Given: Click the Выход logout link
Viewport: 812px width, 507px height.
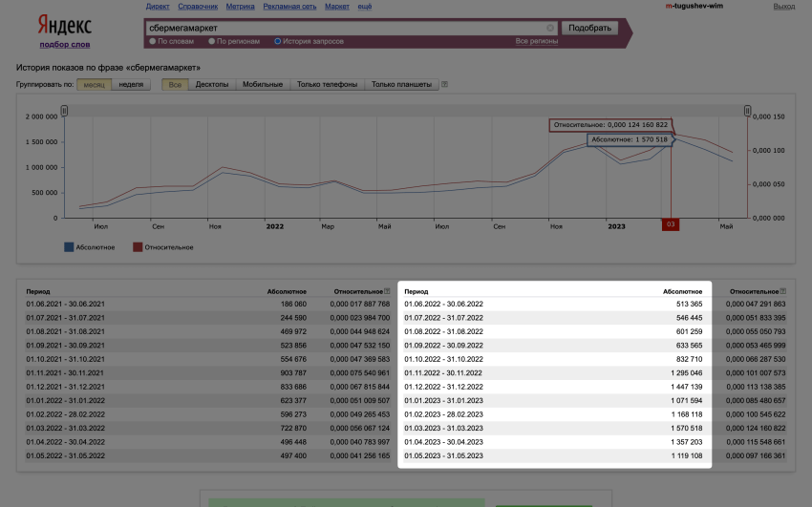Looking at the screenshot, I should pos(783,7).
